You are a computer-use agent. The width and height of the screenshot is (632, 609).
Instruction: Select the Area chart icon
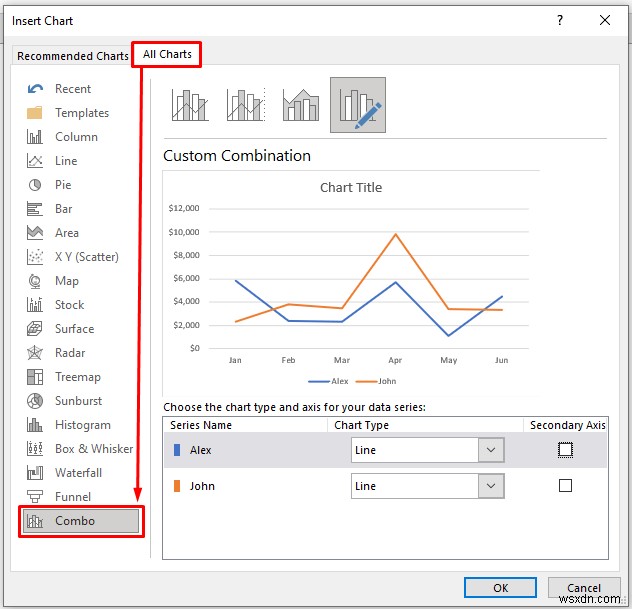tap(35, 233)
